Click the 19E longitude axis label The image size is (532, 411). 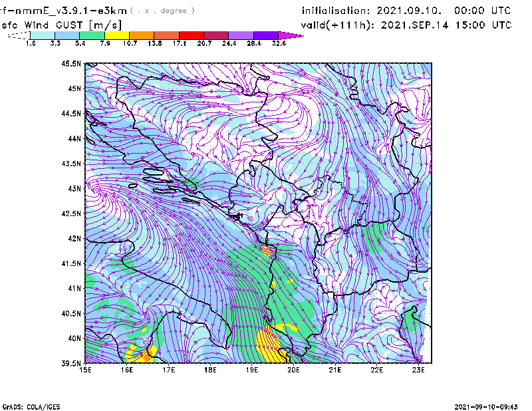pyautogui.click(x=252, y=370)
